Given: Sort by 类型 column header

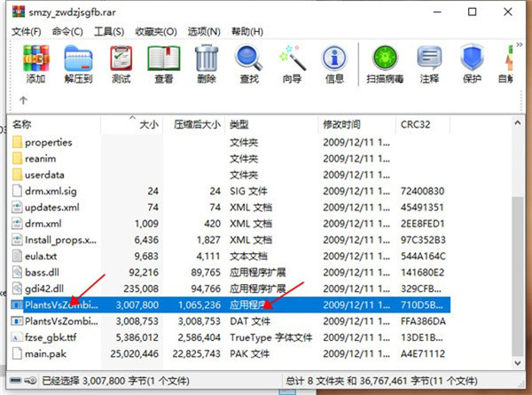Looking at the screenshot, I should pyautogui.click(x=271, y=124).
